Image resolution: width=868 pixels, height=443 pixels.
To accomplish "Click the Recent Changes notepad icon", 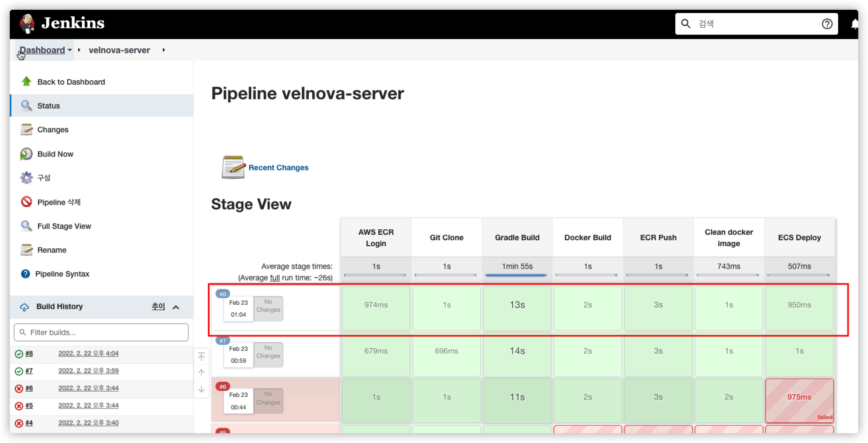I will [233, 167].
